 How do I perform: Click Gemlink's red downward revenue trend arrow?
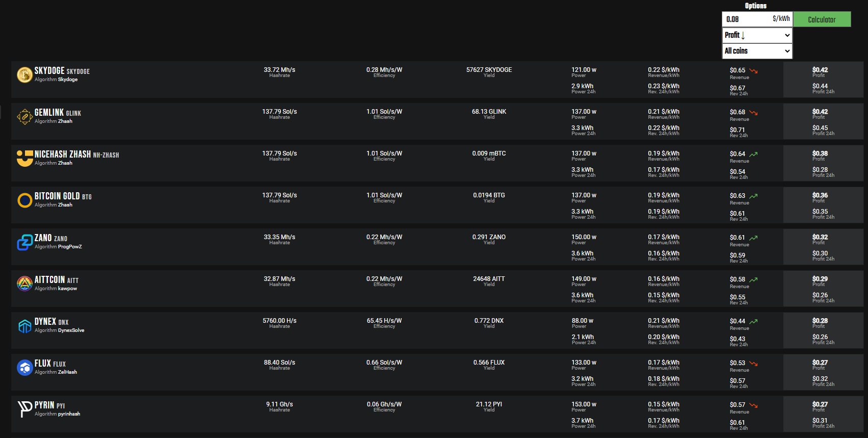(753, 113)
